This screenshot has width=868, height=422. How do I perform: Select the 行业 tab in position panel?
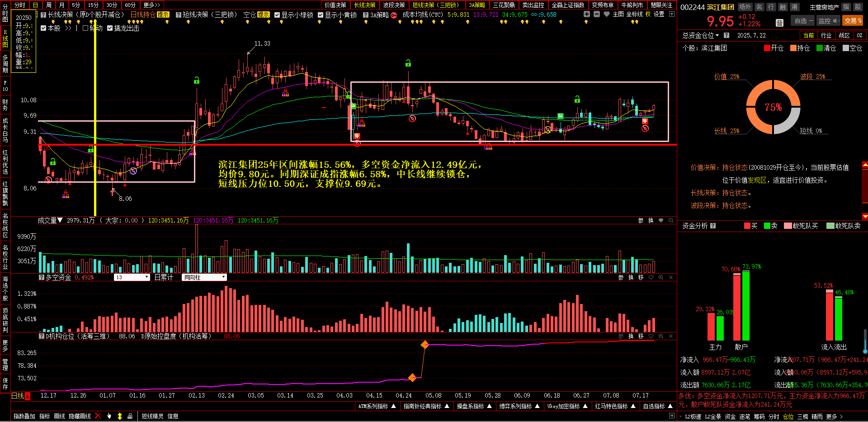pos(826,35)
